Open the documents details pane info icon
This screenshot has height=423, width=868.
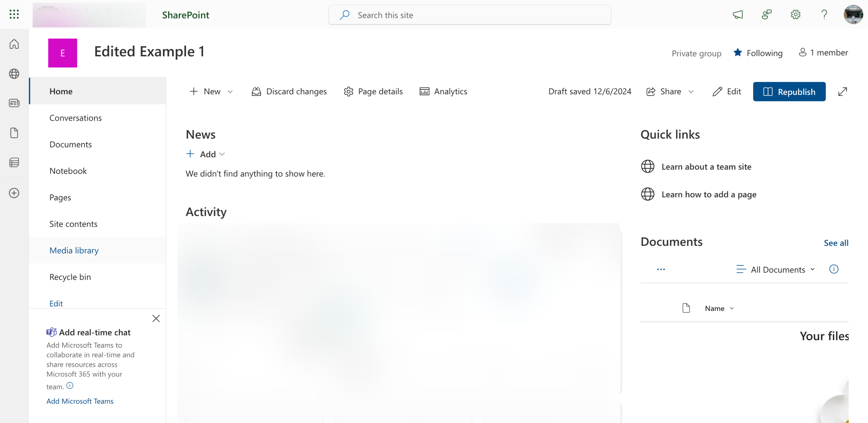(834, 269)
